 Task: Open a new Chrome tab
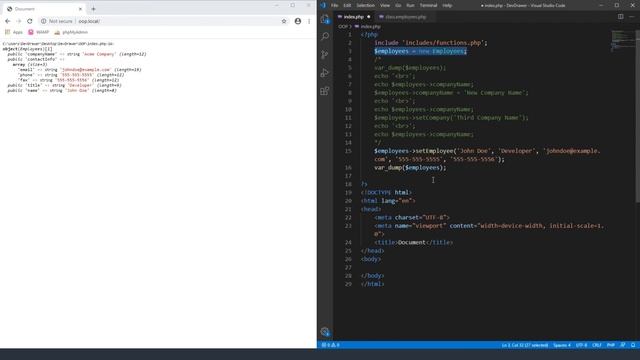click(93, 9)
